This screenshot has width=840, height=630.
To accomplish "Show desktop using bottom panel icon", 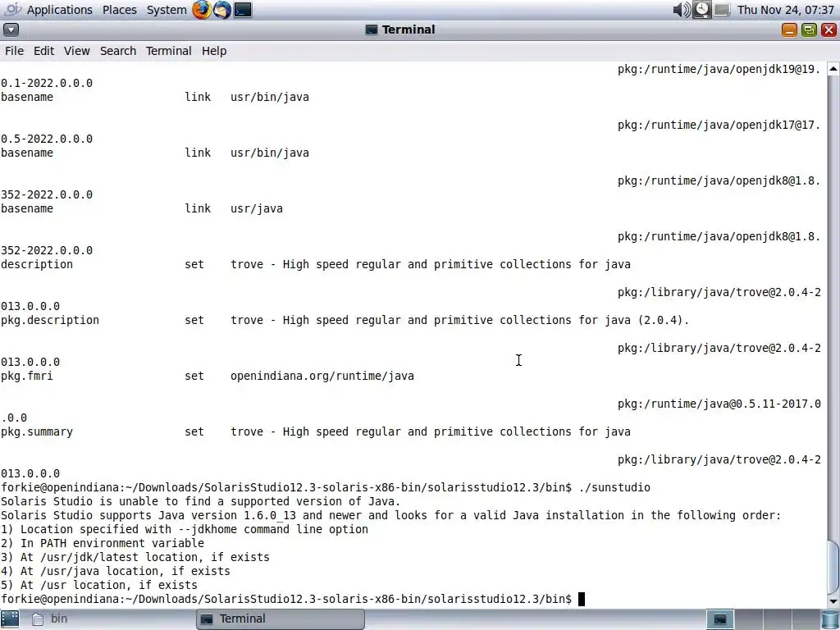I will tap(10, 619).
